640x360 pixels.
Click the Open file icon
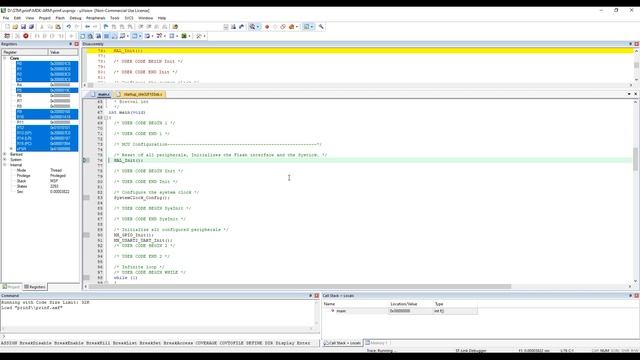[x=15, y=27]
